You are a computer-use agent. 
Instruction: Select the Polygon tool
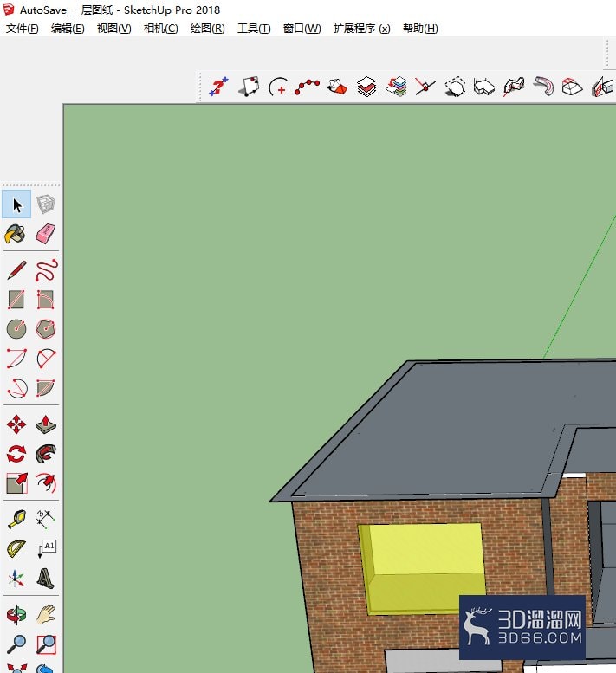pos(46,329)
